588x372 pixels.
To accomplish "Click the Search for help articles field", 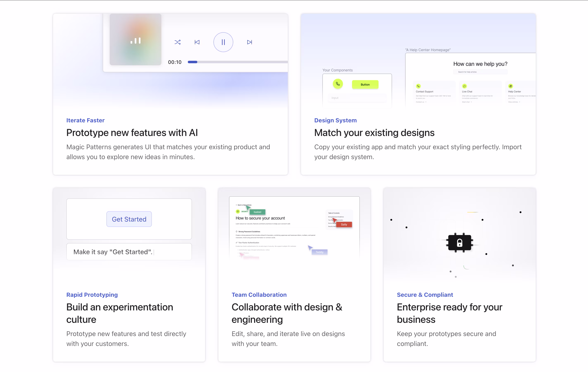I will point(480,72).
